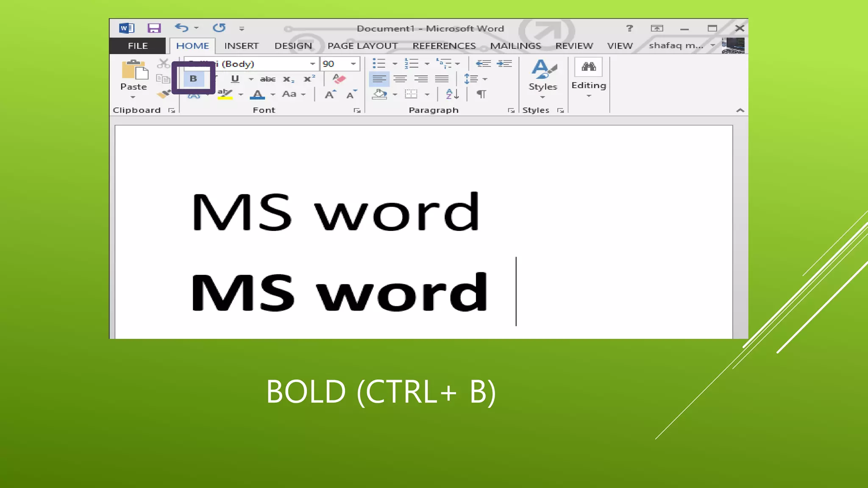The width and height of the screenshot is (868, 488).
Task: Click the Help question mark icon
Action: pyautogui.click(x=629, y=28)
